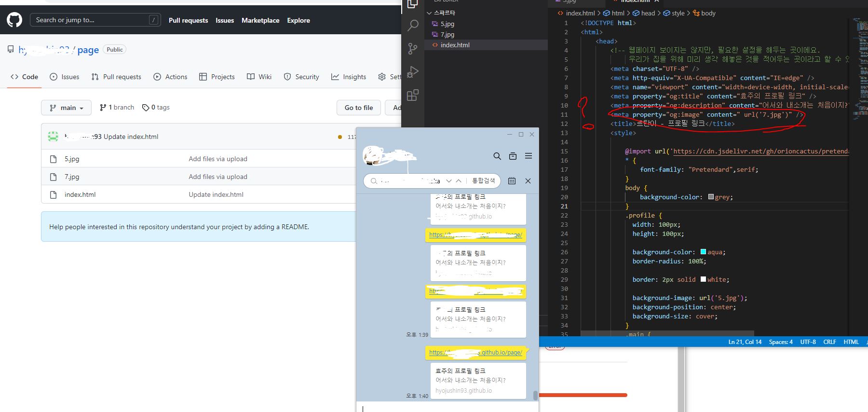Screen dimensions: 868x412
Task: Open the Security repository tab
Action: point(301,77)
